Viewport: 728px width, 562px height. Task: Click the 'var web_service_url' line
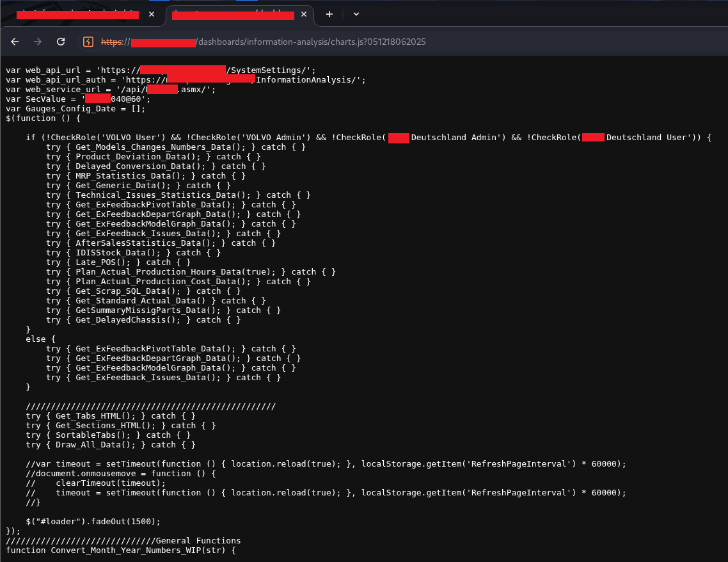coord(111,90)
